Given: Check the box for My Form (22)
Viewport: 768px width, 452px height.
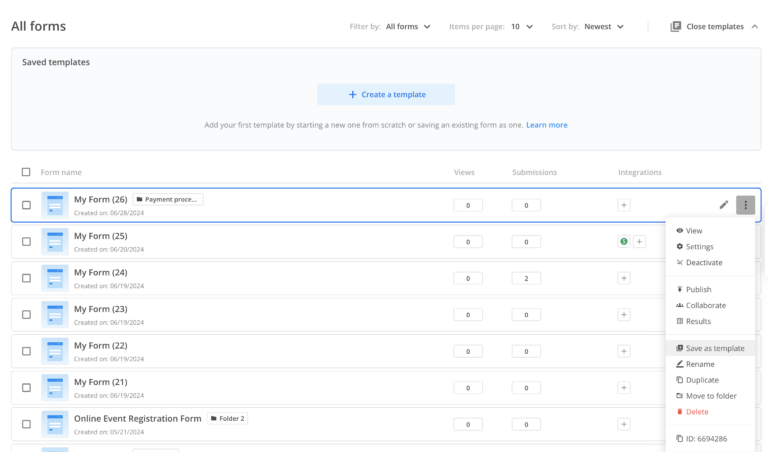Looking at the screenshot, I should pyautogui.click(x=26, y=351).
